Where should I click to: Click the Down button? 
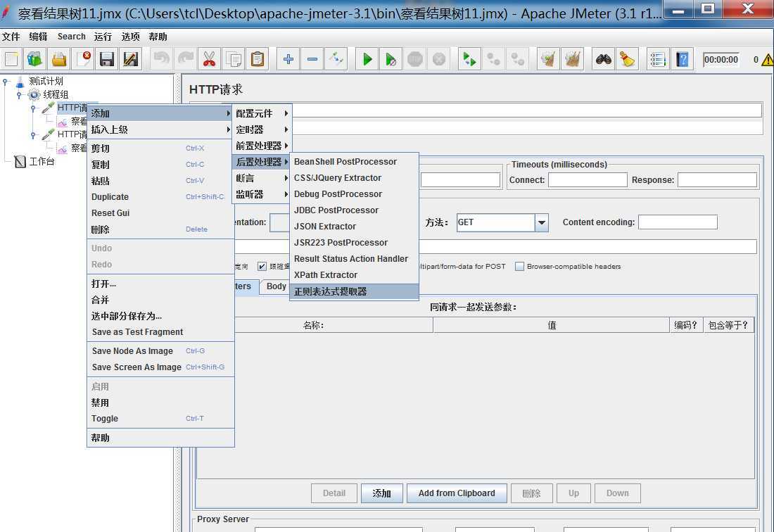coord(618,493)
